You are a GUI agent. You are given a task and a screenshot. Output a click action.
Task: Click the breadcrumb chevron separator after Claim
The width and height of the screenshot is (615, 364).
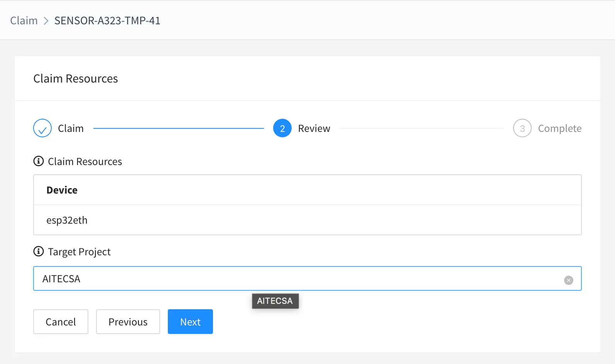46,21
